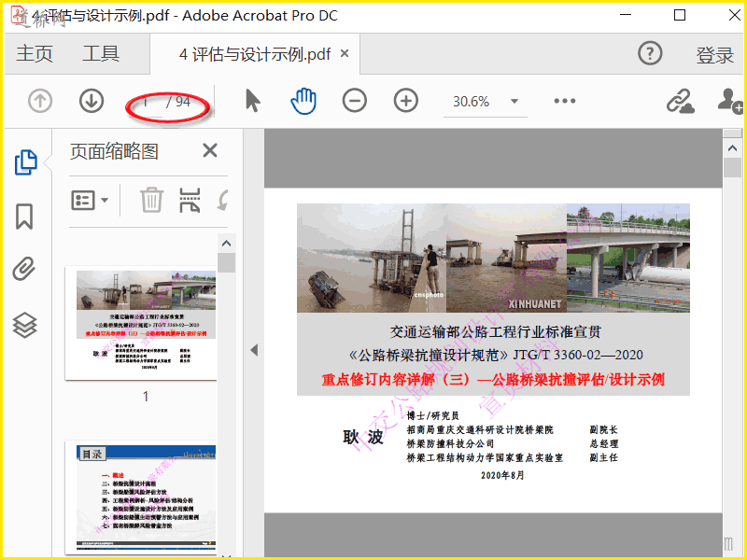Click the insert page break print icon
Viewport: 747px width, 560px height.
click(x=190, y=200)
